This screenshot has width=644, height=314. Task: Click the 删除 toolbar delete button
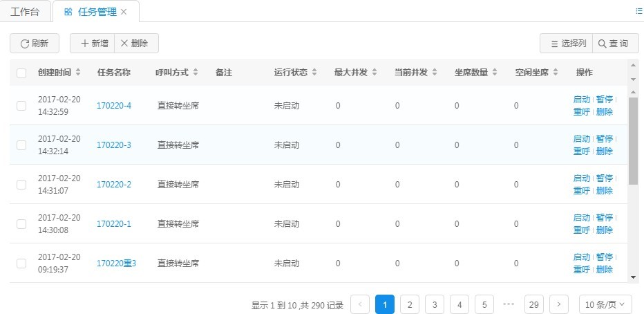click(x=135, y=44)
